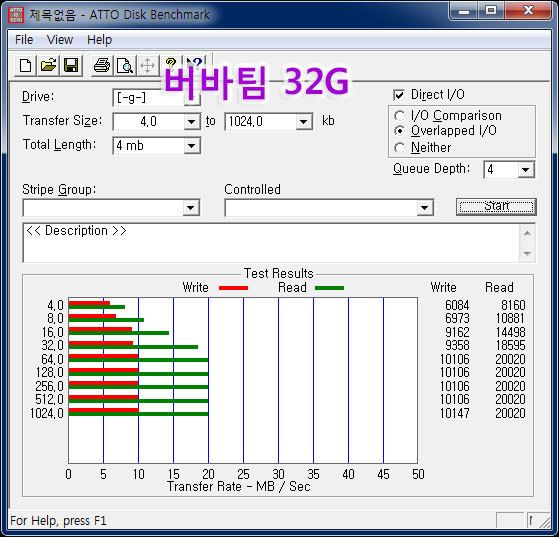Open the Queue Depth dropdown
This screenshot has width=559, height=537.
pos(525,170)
